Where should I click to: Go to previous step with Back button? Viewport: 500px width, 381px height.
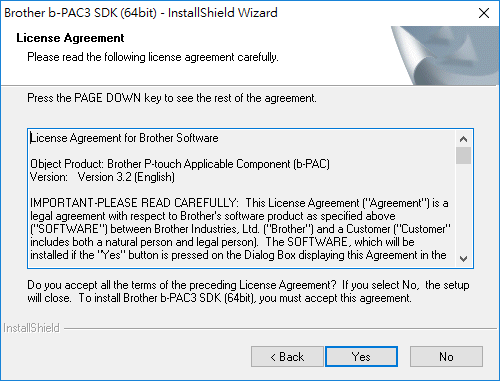287,357
